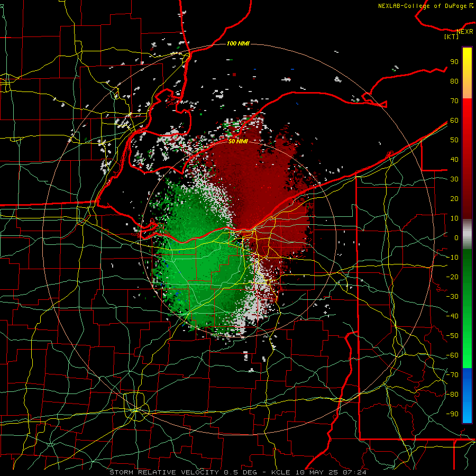Viewport: 476px width, 476px height.
Task: Select the -80 value on the velocity scale
Action: pos(452,395)
